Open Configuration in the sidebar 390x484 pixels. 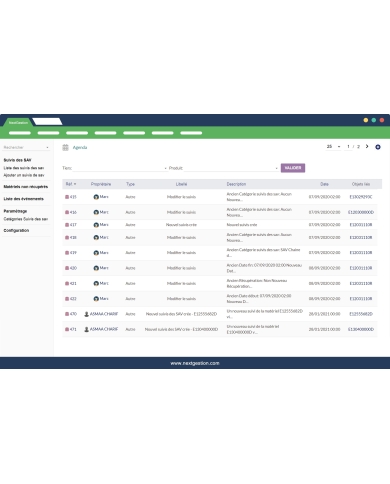tap(16, 230)
